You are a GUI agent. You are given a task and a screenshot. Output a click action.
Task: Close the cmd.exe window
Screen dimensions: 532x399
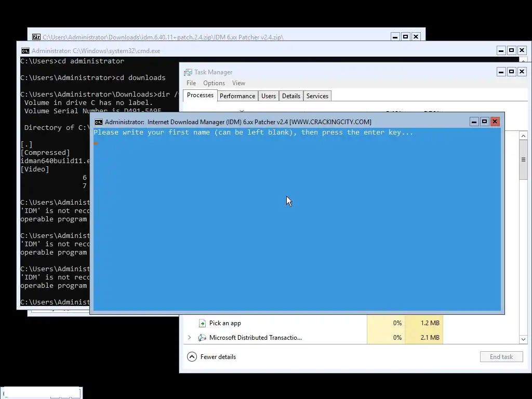(x=522, y=50)
